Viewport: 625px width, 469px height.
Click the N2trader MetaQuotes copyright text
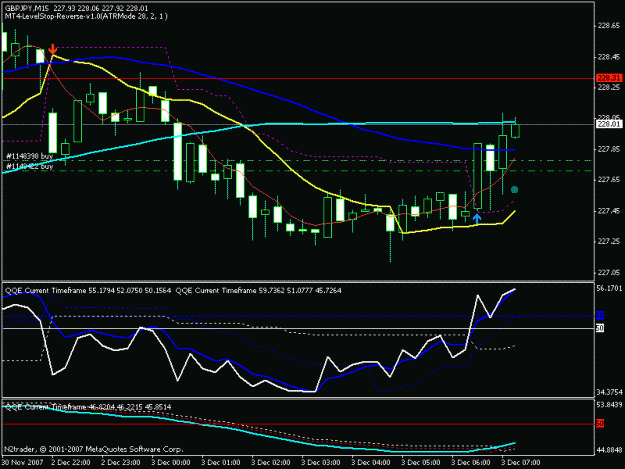(94, 449)
